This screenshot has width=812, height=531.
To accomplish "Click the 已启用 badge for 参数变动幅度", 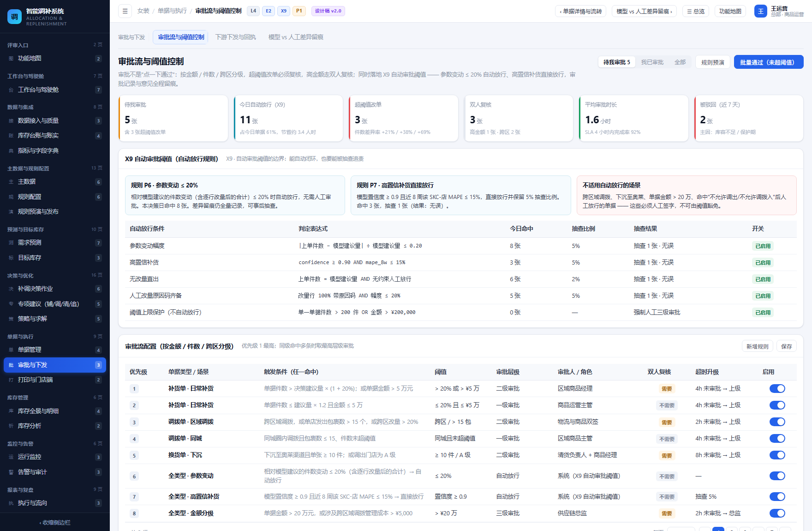I will [763, 246].
